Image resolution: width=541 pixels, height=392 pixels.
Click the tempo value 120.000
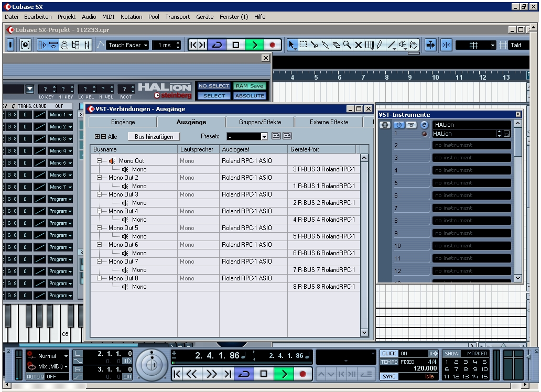click(x=425, y=368)
